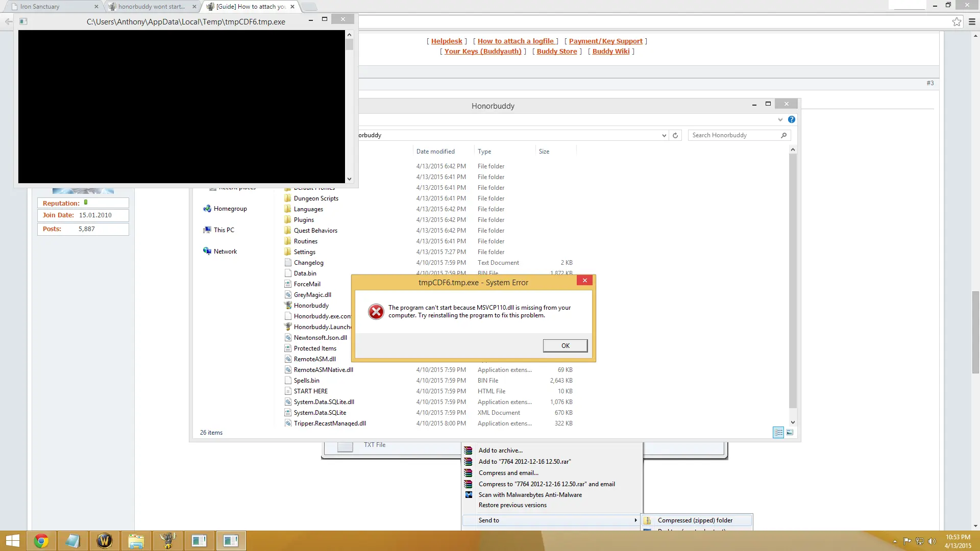The image size is (980, 551).
Task: Refresh the Honorbuddy folder address bar
Action: 675,135
